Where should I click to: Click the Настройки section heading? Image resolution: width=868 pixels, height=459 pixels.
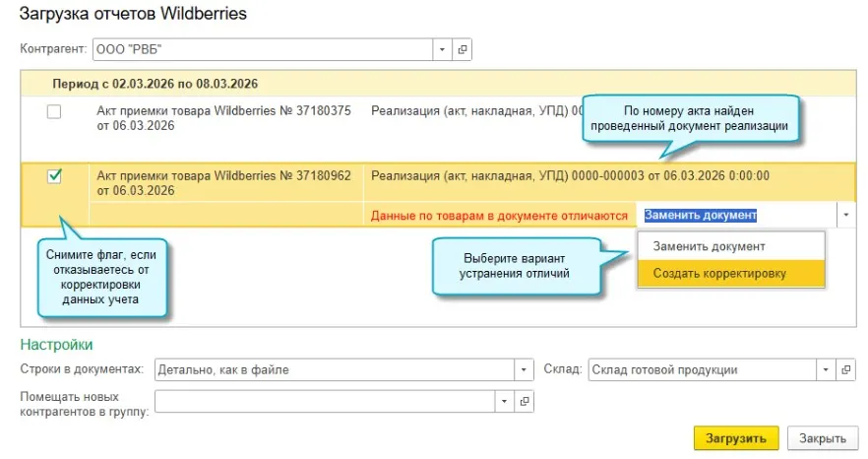[x=56, y=345]
